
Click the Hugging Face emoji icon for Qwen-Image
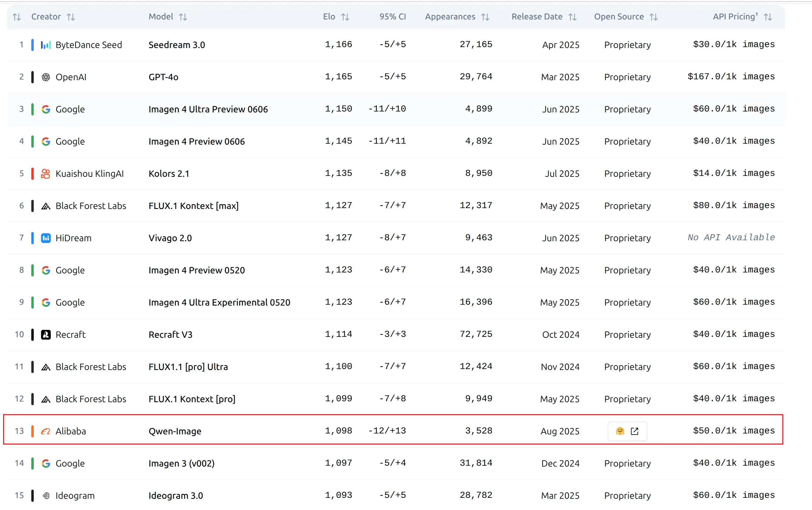click(620, 431)
